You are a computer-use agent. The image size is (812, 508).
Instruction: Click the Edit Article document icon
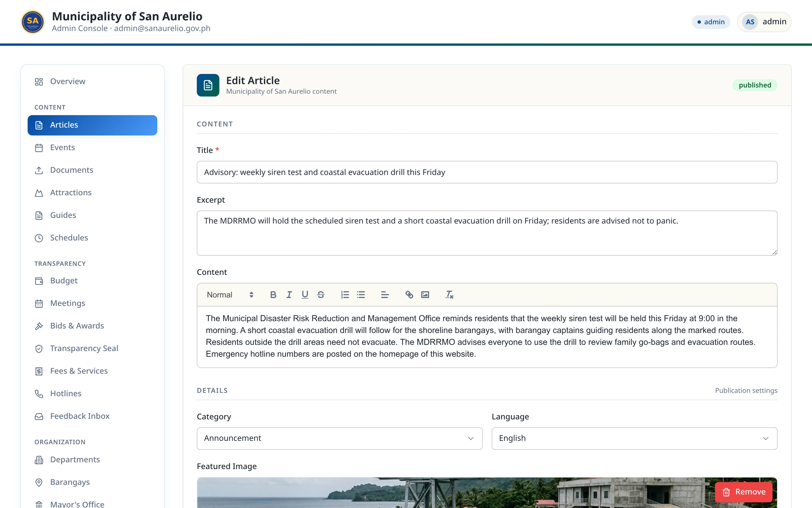pyautogui.click(x=208, y=85)
